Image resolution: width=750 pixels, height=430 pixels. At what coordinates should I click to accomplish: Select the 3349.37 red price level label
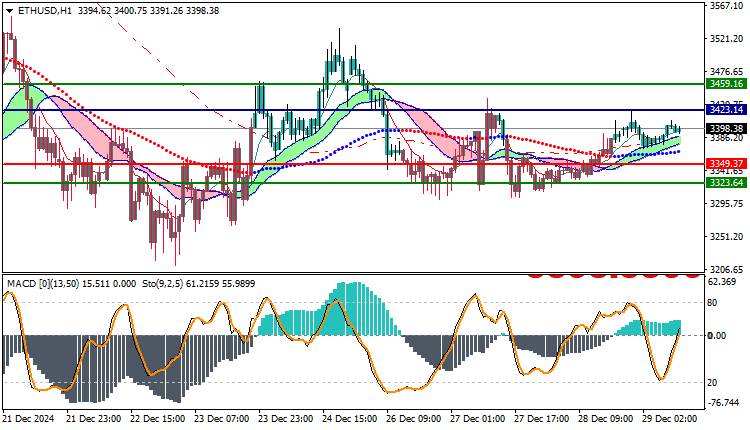click(727, 164)
